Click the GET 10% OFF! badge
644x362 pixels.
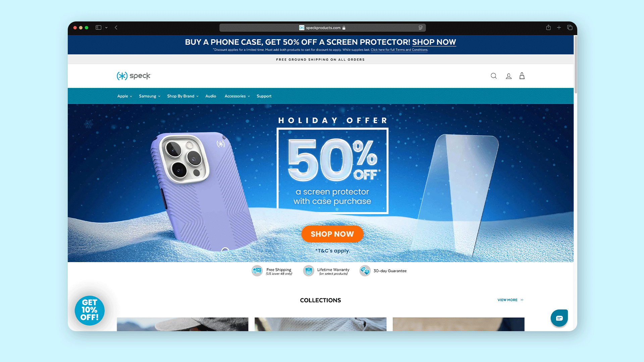(90, 310)
